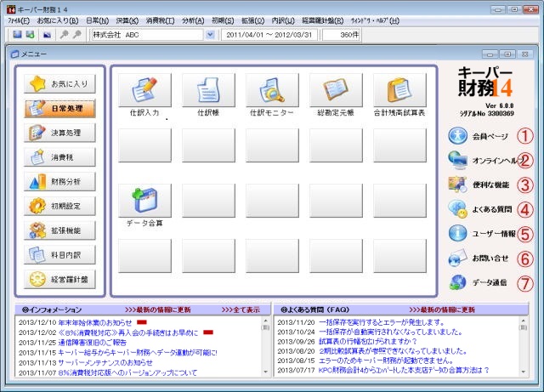Image resolution: width=544 pixels, height=392 pixels.
Task: Open よくある質問 side link
Action: click(479, 209)
